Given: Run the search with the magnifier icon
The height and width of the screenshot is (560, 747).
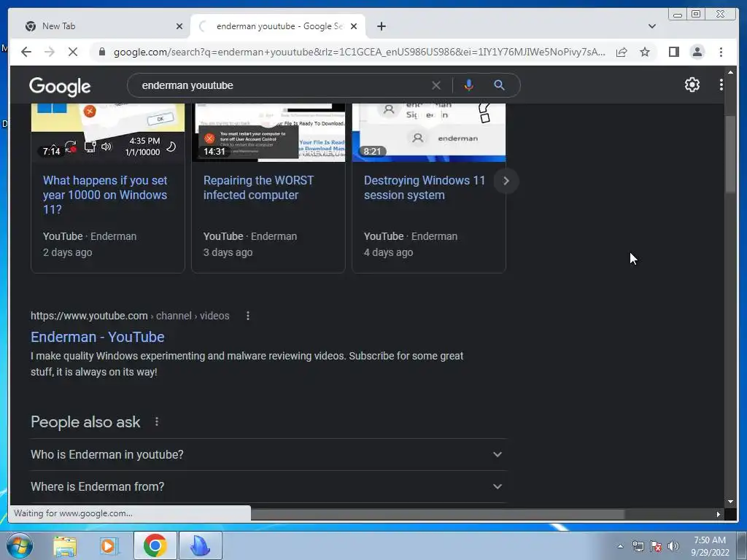Looking at the screenshot, I should click(499, 85).
